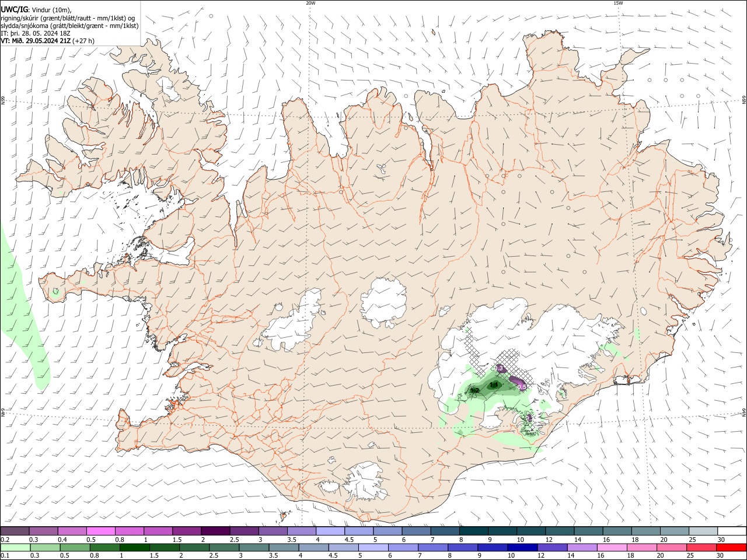Click the 1–1.5 darkest green swatch in lower scale
Viewport: 747px width, 560px height.
tap(134, 548)
